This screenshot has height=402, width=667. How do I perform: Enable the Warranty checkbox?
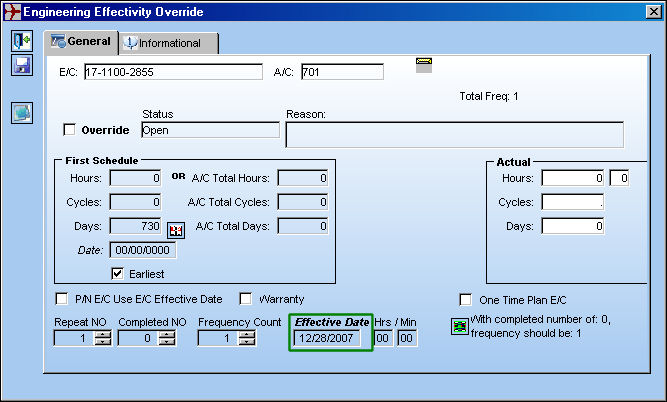tap(245, 299)
